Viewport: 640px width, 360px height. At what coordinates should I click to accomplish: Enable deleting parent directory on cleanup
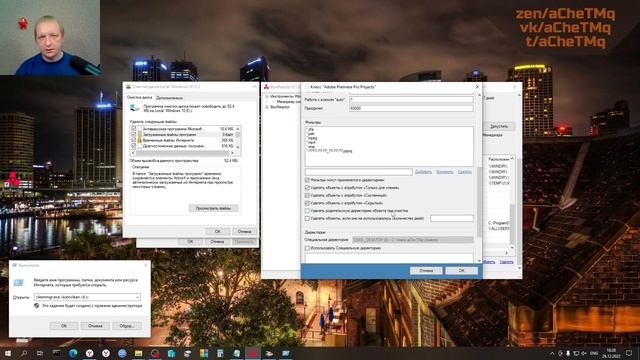[x=307, y=211]
